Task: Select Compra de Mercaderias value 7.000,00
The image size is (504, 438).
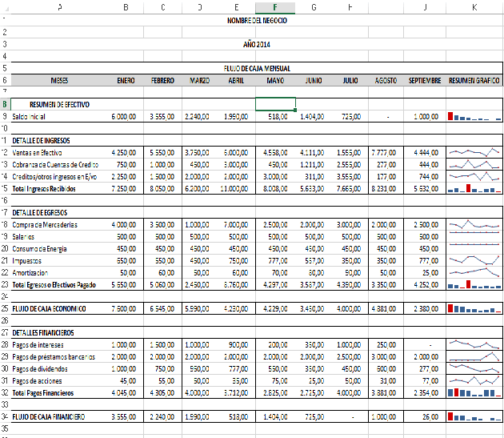Action: click(x=236, y=225)
